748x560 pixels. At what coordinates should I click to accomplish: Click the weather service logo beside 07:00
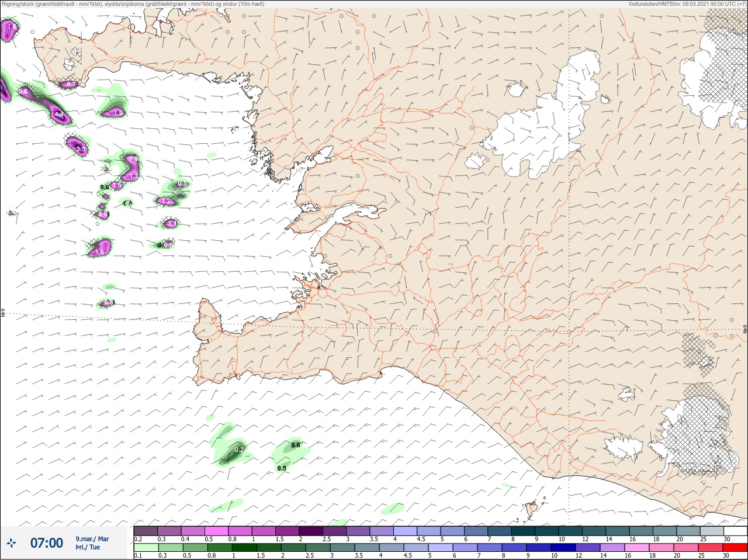(x=11, y=543)
